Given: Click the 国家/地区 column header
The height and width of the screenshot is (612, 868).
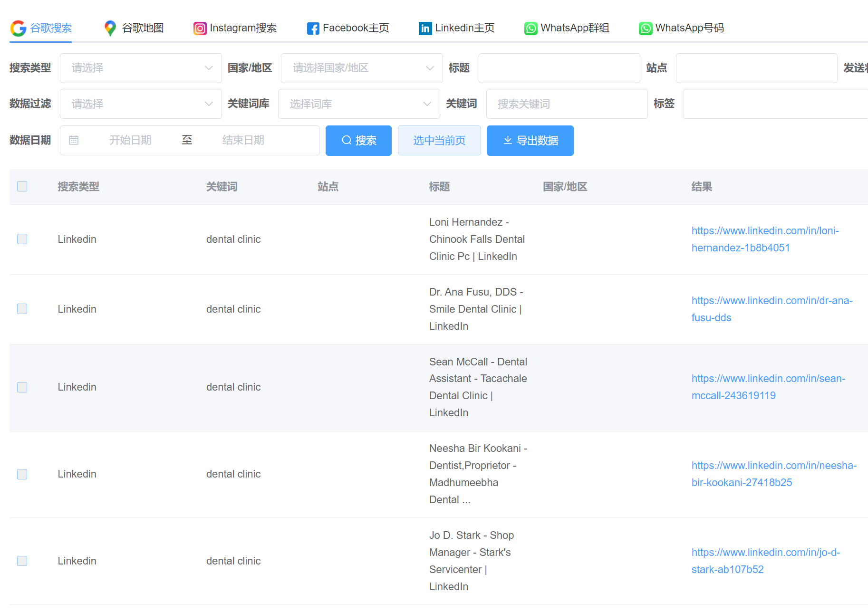Looking at the screenshot, I should tap(565, 187).
